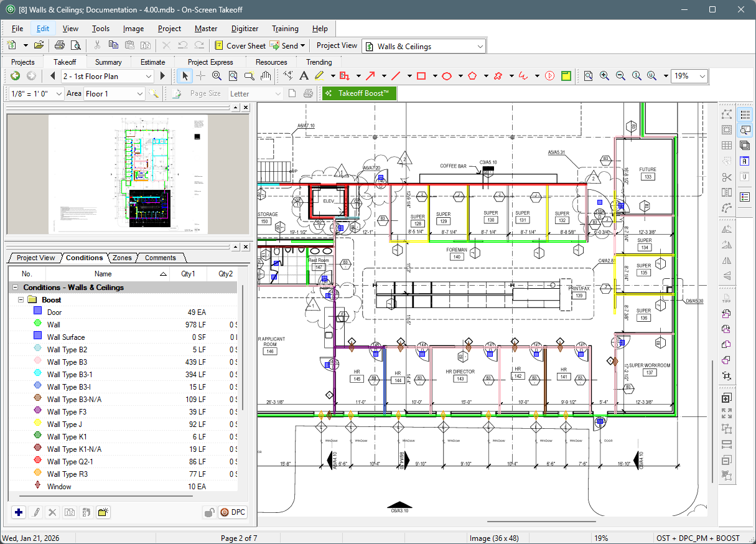The image size is (756, 544).
Task: Select the pink Wall Type B3 condition
Action: [x=67, y=362]
